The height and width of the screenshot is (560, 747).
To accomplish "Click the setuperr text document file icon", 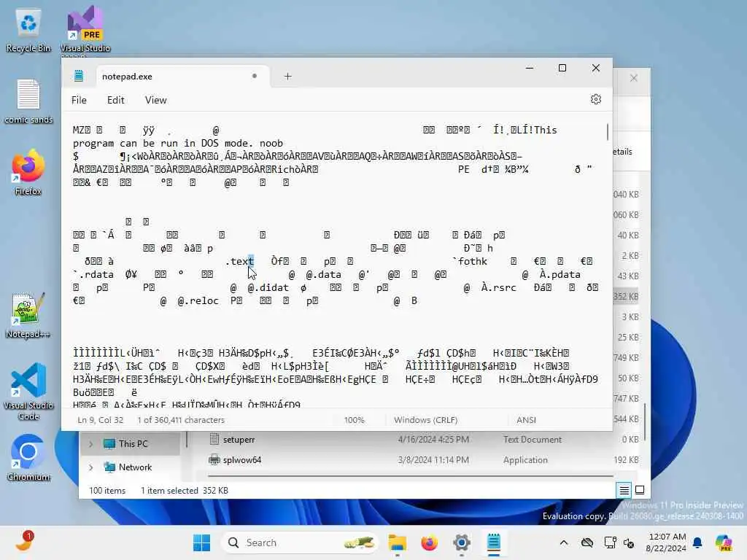I will (x=214, y=439).
